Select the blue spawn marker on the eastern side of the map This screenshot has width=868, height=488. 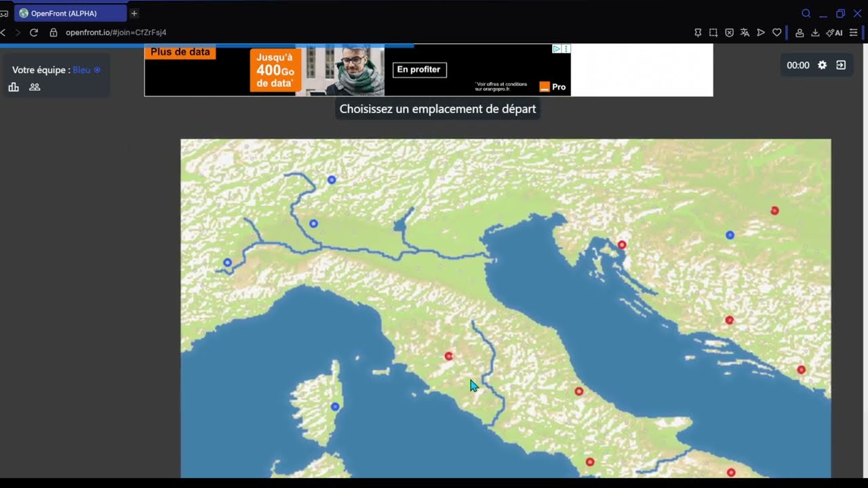tap(730, 235)
